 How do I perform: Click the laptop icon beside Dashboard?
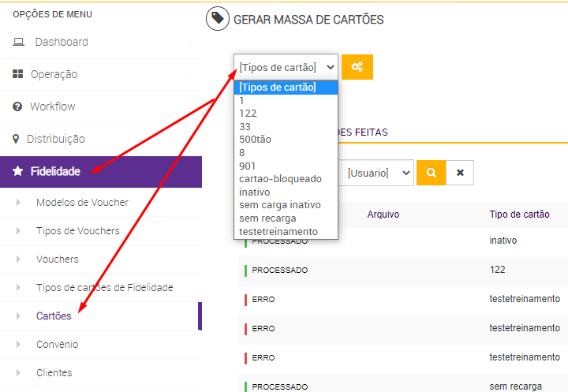(18, 42)
